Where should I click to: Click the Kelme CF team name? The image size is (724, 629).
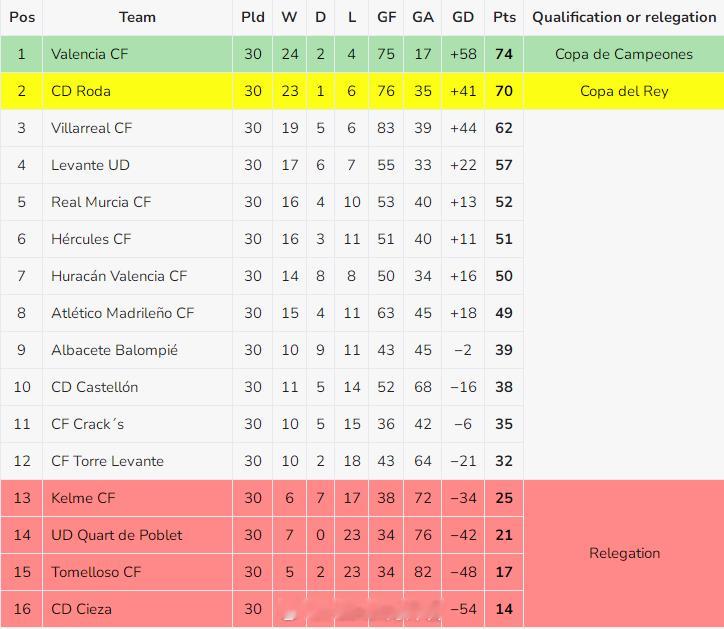point(83,498)
